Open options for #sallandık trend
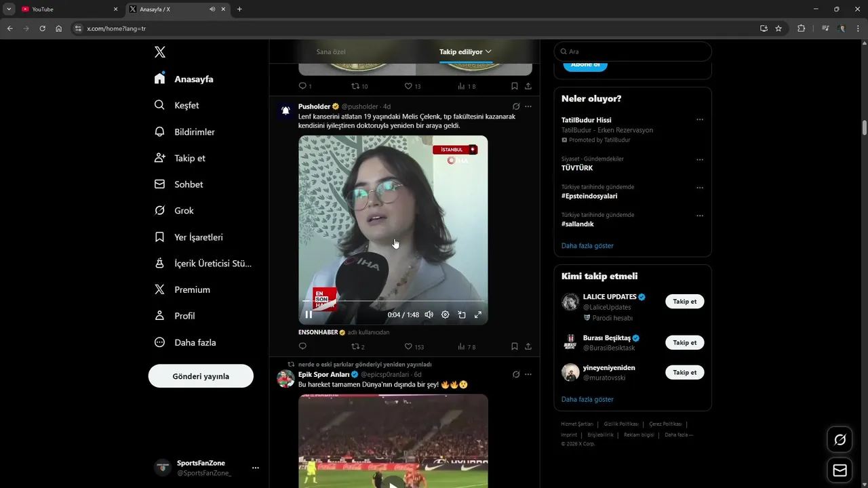 tap(700, 216)
